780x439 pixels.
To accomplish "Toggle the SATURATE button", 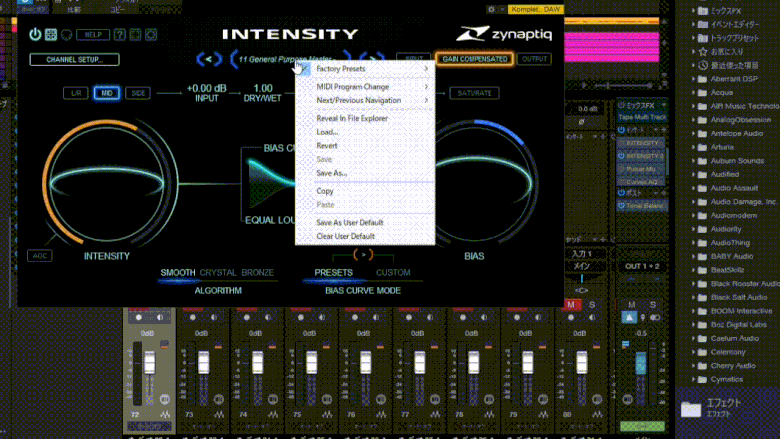I will point(474,93).
